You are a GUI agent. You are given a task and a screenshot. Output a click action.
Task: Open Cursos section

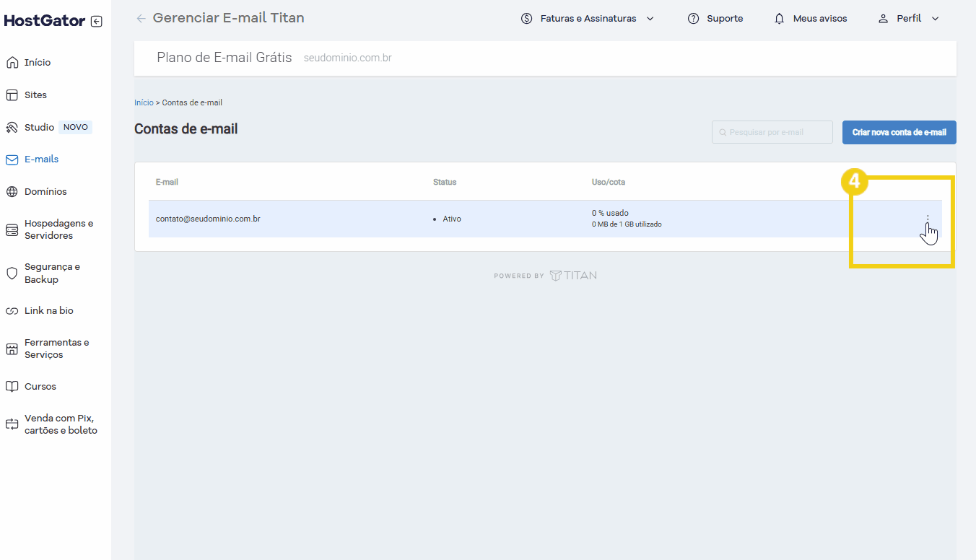(x=40, y=386)
